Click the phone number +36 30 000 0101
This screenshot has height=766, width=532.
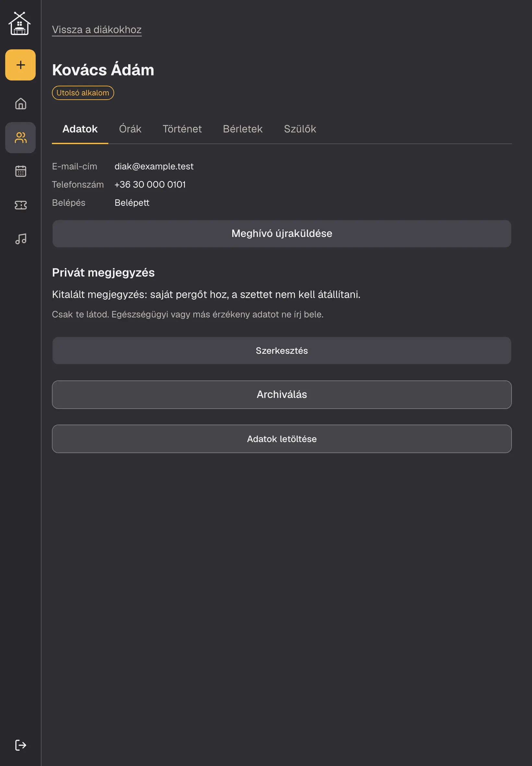tap(150, 184)
